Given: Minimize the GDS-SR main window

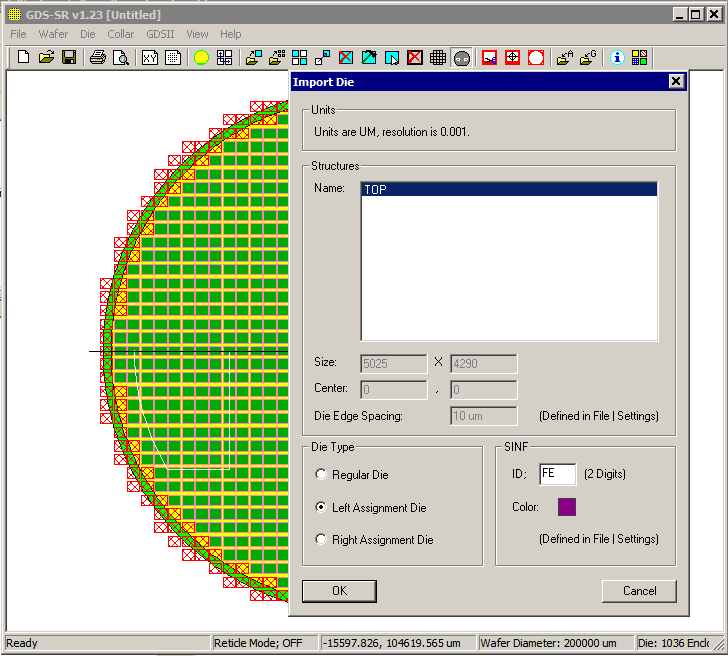Looking at the screenshot, I should coord(680,15).
